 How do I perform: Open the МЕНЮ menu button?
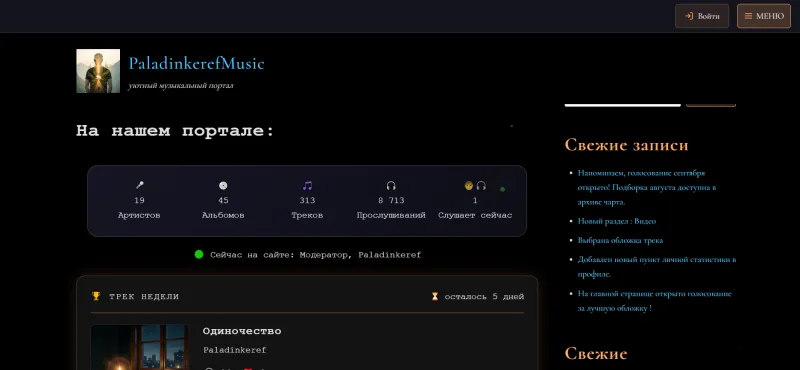(x=764, y=16)
